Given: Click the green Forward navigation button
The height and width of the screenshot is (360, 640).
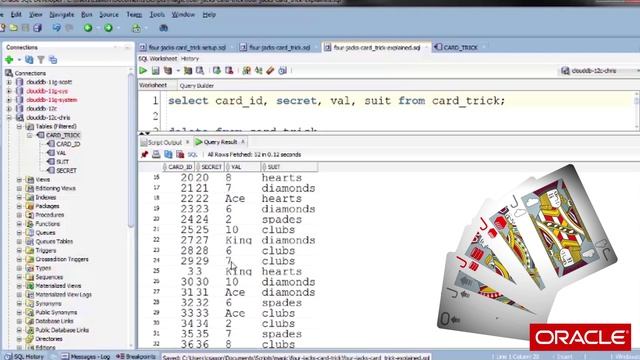Looking at the screenshot, I should coord(108,28).
